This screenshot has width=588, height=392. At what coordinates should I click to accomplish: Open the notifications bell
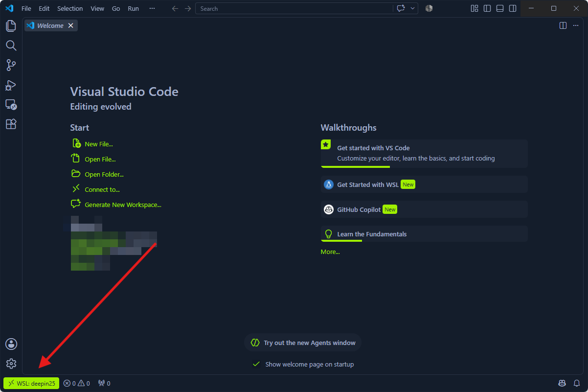(577, 383)
